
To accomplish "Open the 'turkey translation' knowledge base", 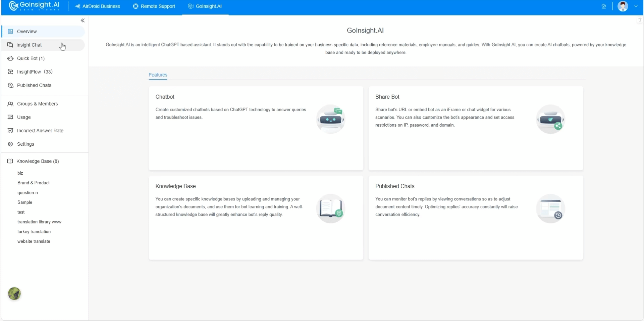I will point(34,232).
